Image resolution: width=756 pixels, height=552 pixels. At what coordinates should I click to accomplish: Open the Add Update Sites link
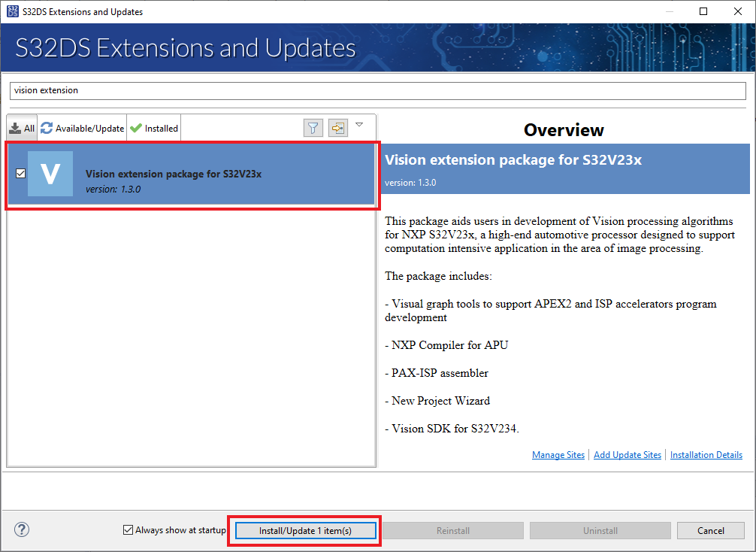click(x=627, y=454)
